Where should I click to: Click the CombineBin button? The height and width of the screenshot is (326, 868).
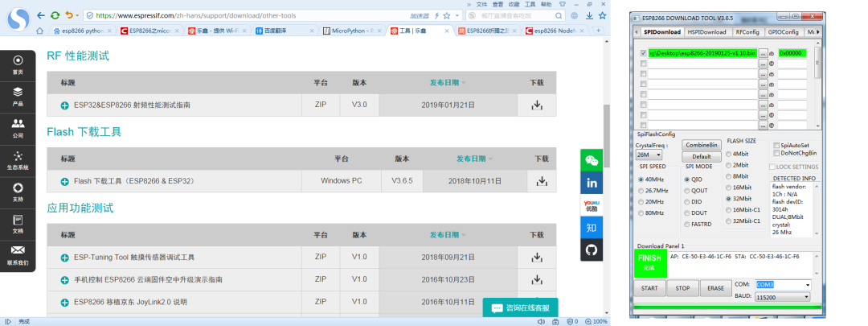tap(702, 145)
